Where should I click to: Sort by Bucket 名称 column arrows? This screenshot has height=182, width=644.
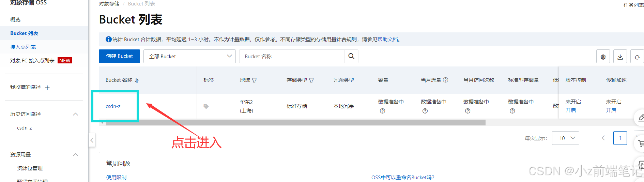pos(137,80)
